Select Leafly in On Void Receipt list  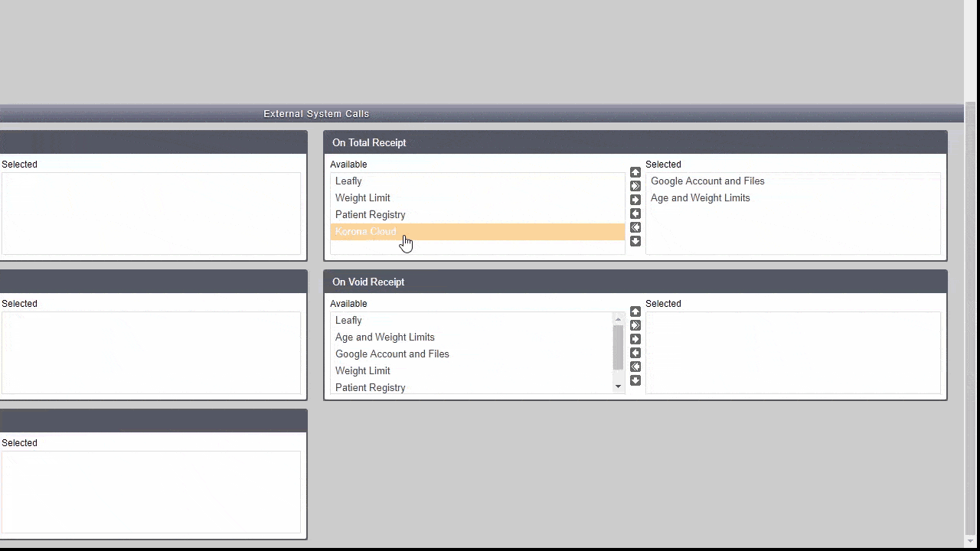point(472,321)
